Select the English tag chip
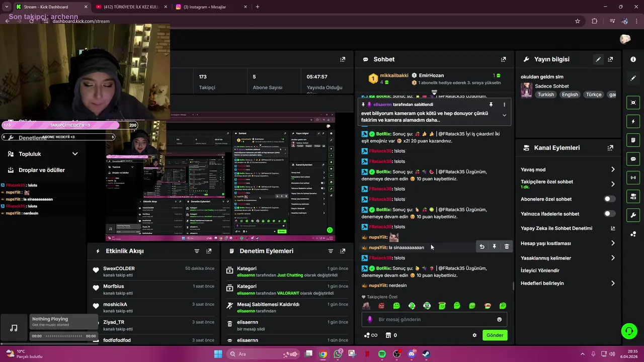This screenshot has width=644, height=362. (x=570, y=95)
